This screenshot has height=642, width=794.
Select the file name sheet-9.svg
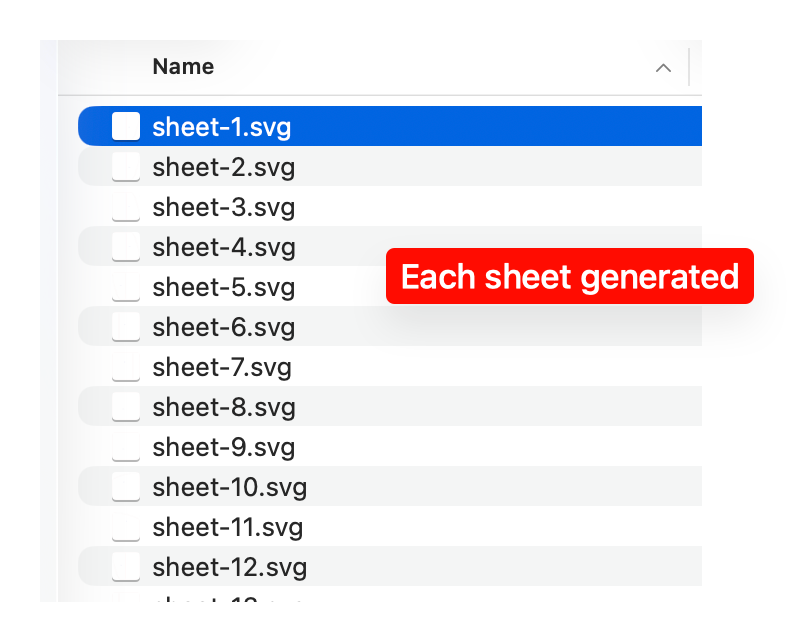[x=224, y=447]
